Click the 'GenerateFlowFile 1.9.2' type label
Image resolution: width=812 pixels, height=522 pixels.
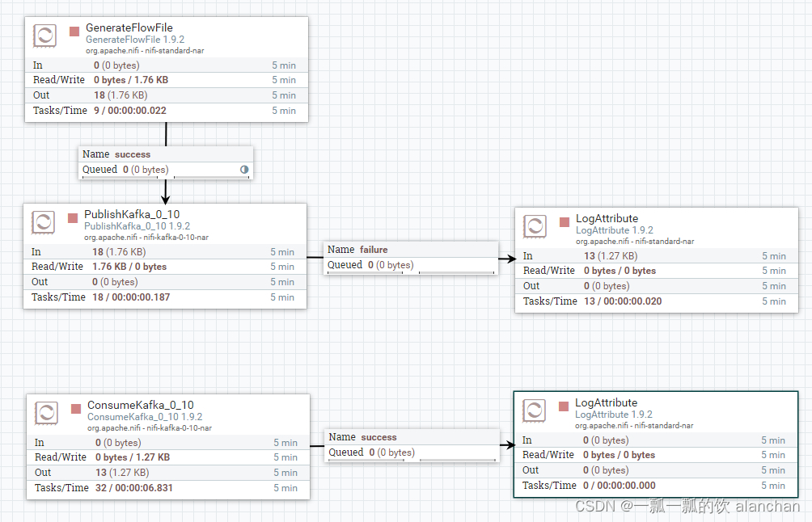(135, 40)
